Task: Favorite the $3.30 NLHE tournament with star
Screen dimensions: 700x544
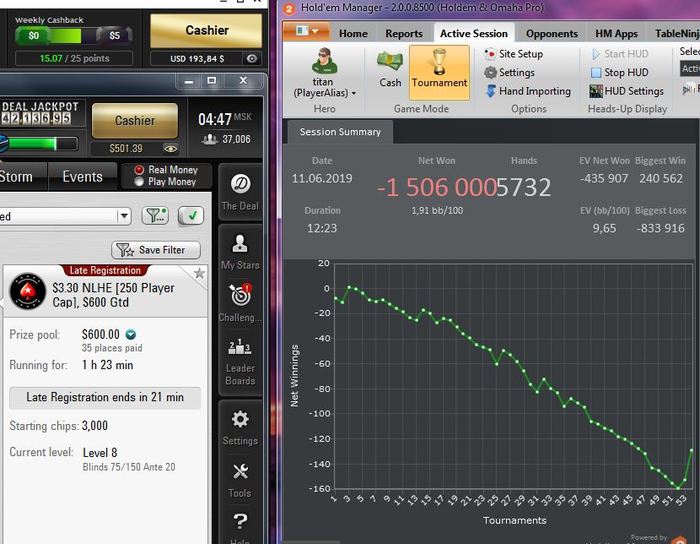Action: click(x=199, y=273)
